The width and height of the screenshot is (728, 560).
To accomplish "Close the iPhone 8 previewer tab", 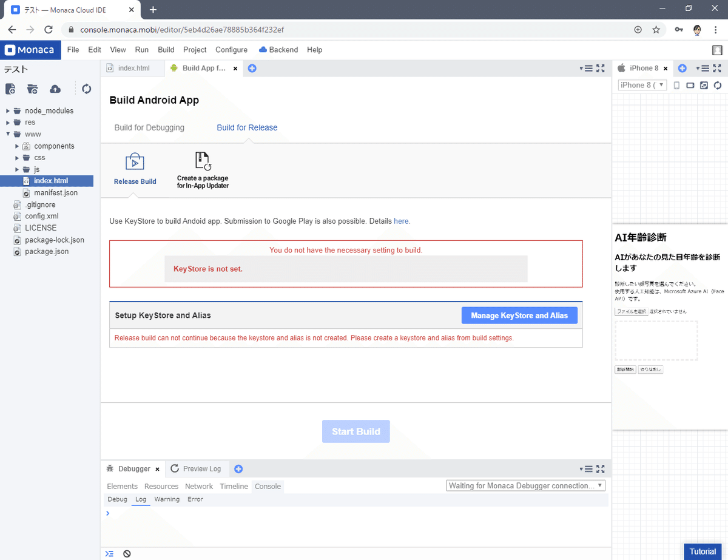I will pos(666,69).
